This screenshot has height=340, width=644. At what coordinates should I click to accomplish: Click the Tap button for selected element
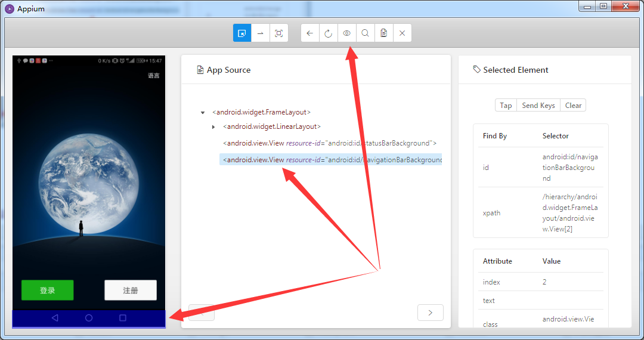point(506,106)
